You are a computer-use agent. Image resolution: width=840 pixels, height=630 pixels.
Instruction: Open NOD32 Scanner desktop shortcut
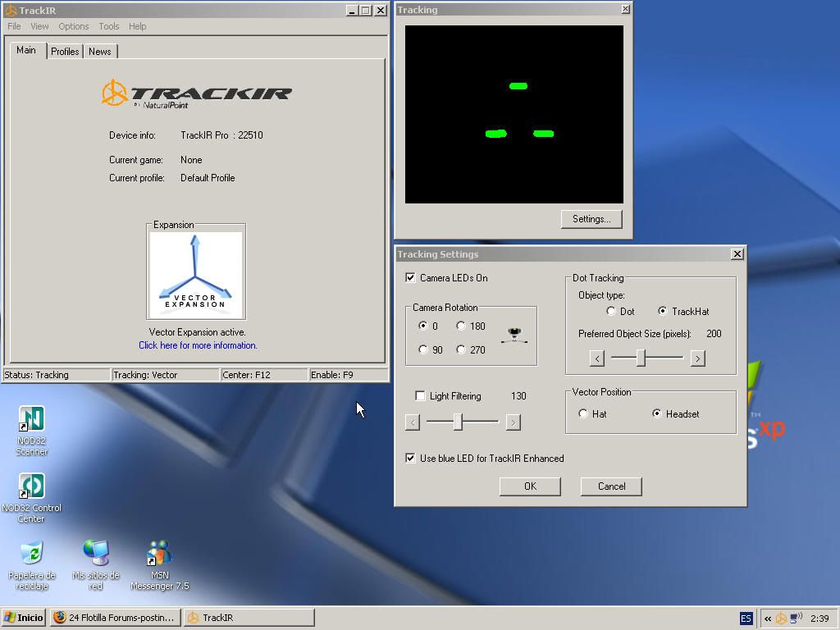click(32, 431)
